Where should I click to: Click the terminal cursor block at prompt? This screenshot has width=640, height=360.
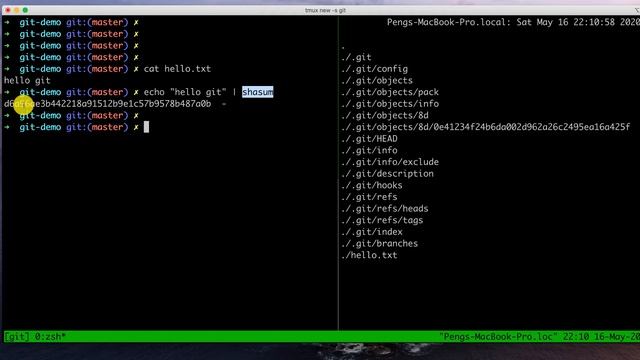tap(147, 127)
